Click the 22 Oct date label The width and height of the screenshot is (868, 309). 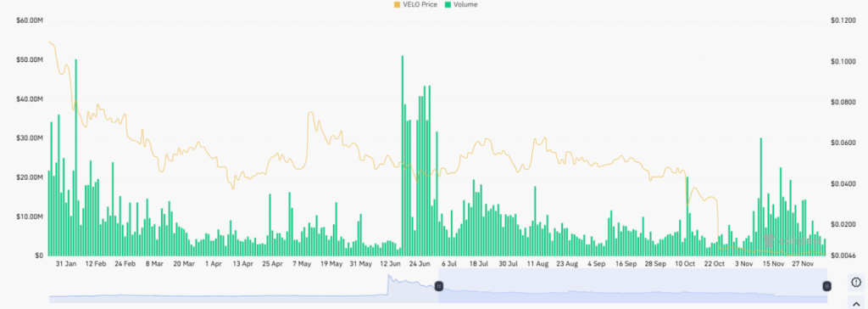coord(714,264)
